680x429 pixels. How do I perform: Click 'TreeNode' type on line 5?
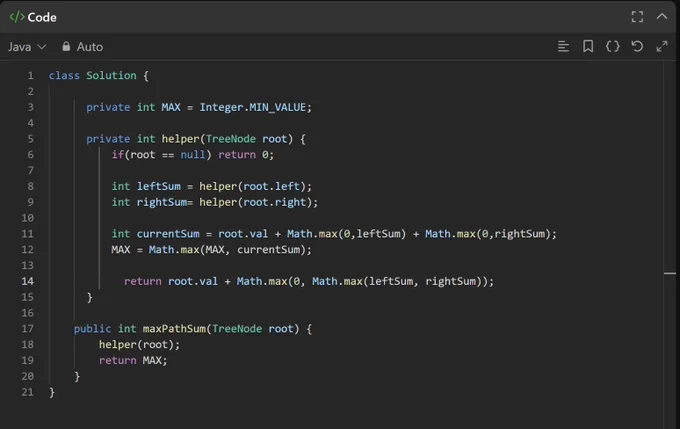(x=230, y=139)
